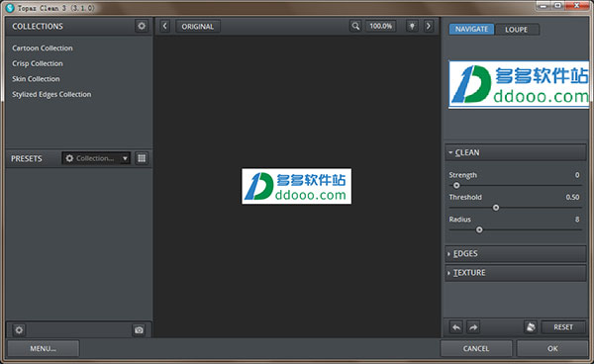Click the Threshold value 0.50
Viewport: 594px width, 364px height.
pos(572,197)
